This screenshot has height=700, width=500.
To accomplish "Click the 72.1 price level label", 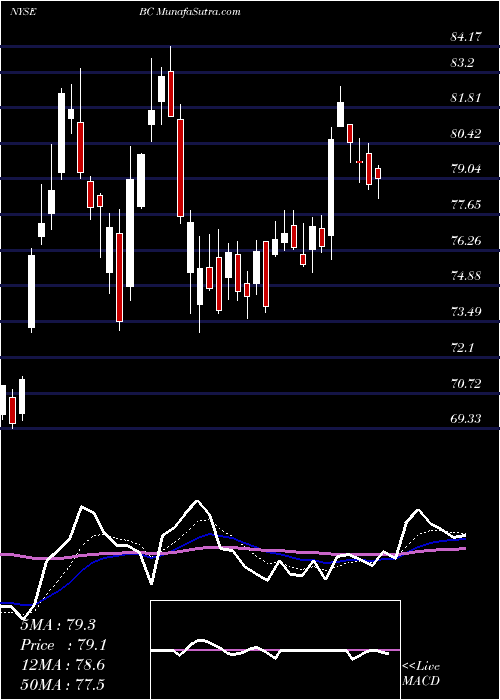I will point(462,347).
